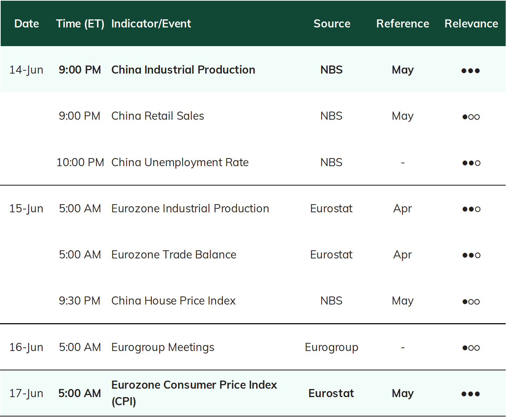Click May reference for China Retail Sales

(x=403, y=117)
